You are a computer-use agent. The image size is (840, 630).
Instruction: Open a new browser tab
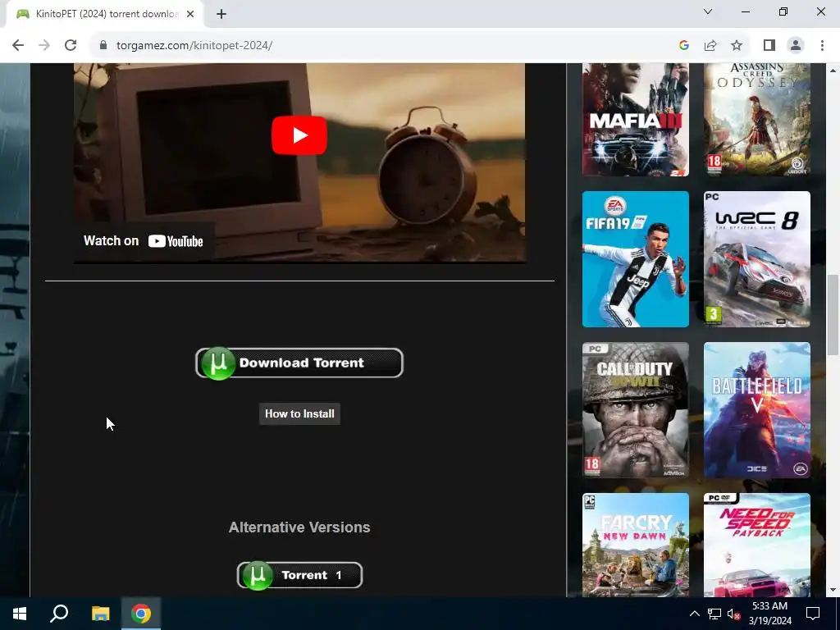tap(221, 15)
